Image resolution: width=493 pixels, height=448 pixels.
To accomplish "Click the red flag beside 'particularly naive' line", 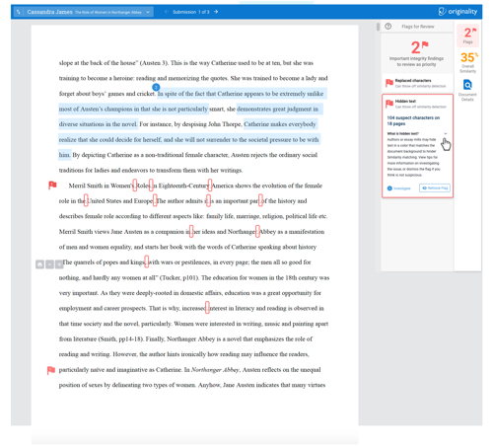I will (x=51, y=370).
